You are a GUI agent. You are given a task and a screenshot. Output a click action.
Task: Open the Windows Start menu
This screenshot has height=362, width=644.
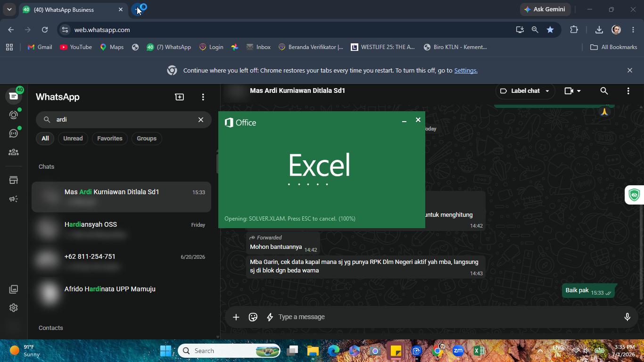(x=165, y=351)
